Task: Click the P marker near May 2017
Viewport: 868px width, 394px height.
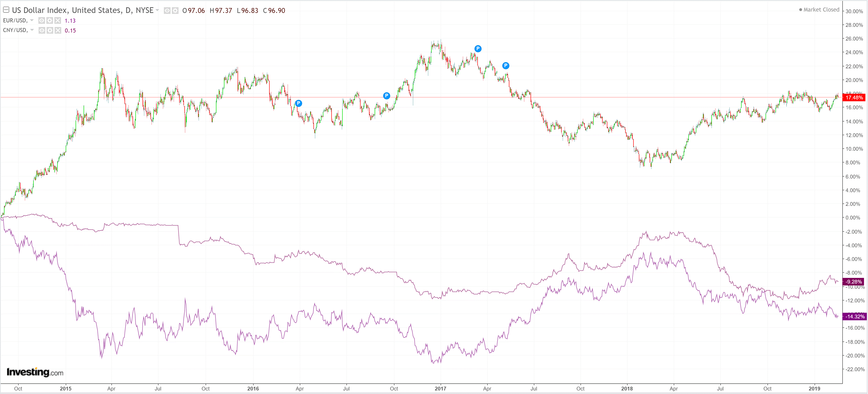Action: pos(505,65)
